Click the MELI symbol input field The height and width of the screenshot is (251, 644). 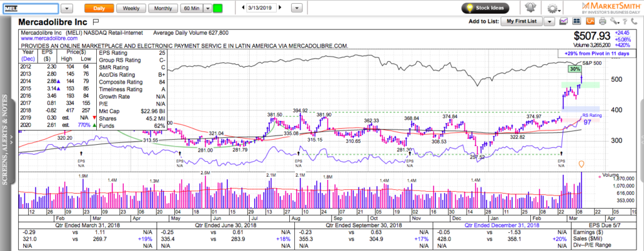[31, 8]
